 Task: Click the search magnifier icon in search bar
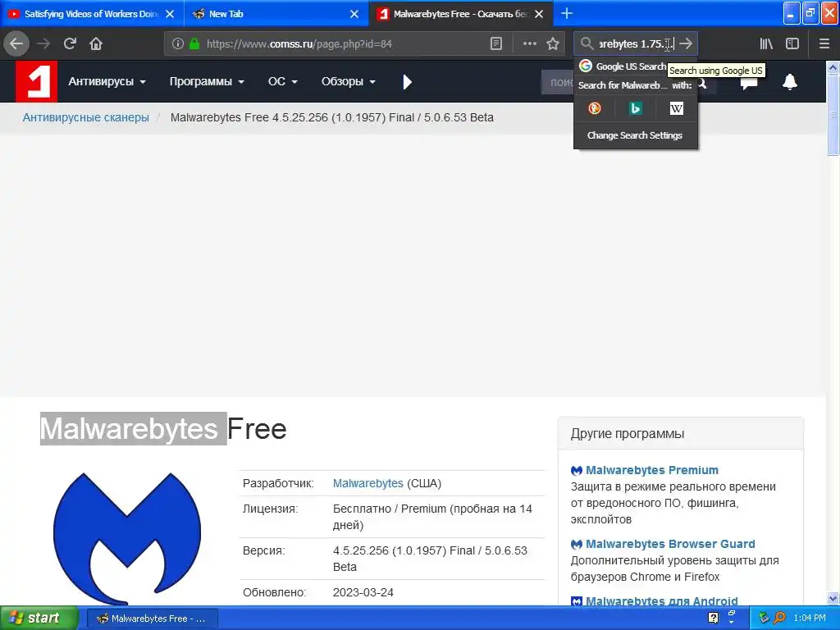click(x=587, y=43)
